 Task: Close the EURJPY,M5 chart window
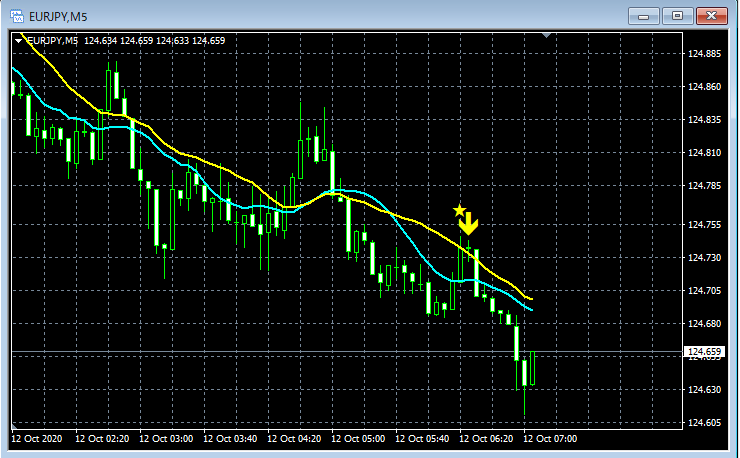pos(711,16)
